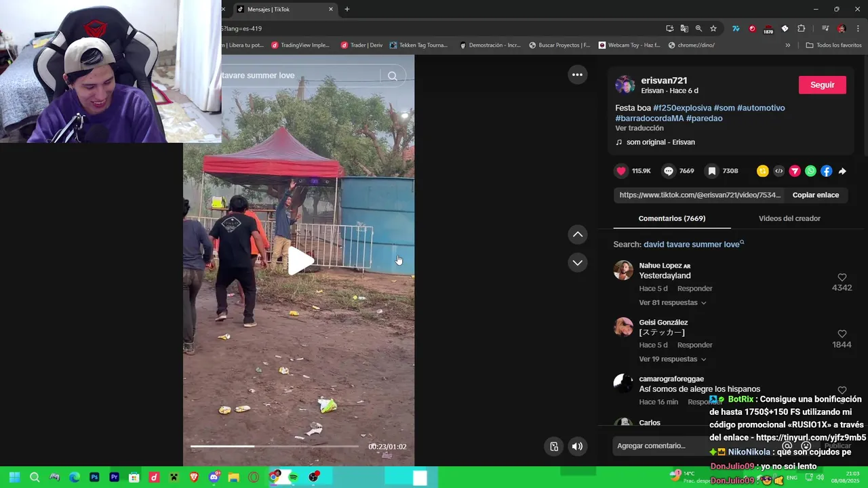The width and height of the screenshot is (868, 488).
Task: Open Chrome profile avatar
Action: click(x=842, y=28)
